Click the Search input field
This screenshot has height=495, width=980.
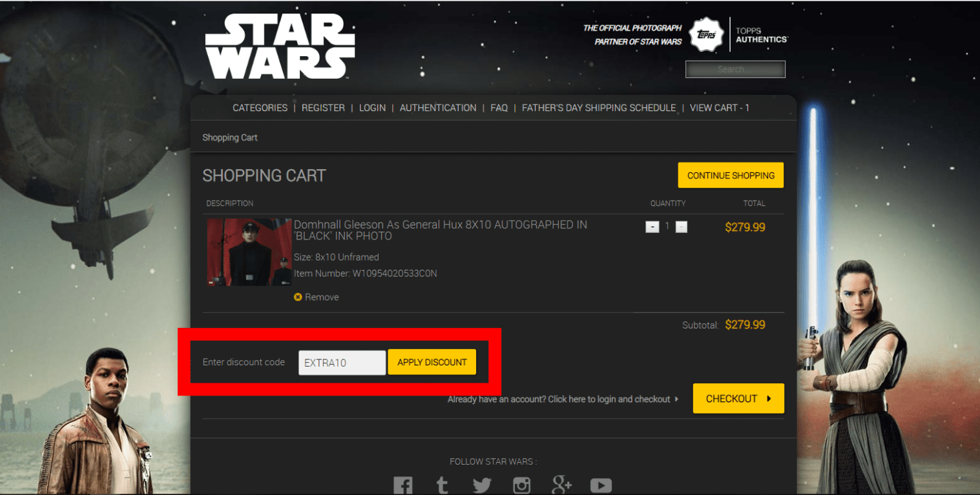[x=735, y=69]
